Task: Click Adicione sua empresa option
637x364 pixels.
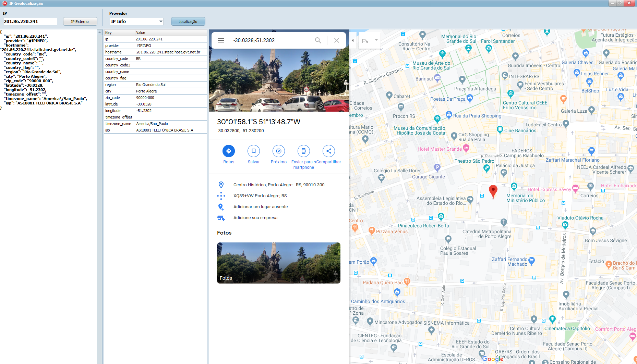Action: pyautogui.click(x=255, y=218)
